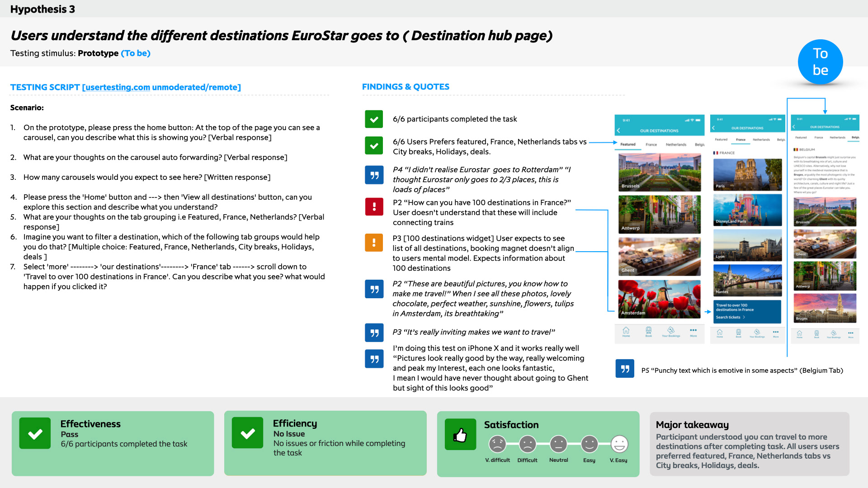Screen dimensions: 868x488
Task: Tap More dots icon in first phone mockup
Action: click(693, 331)
